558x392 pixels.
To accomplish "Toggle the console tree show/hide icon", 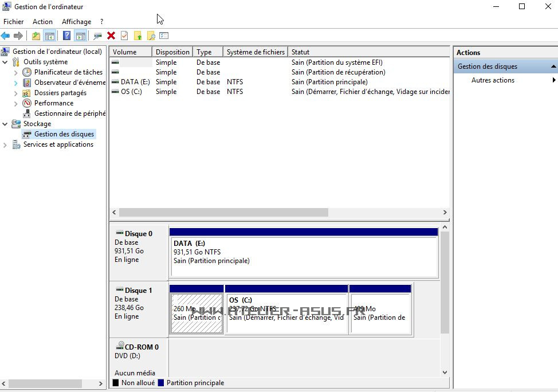I will coord(50,36).
